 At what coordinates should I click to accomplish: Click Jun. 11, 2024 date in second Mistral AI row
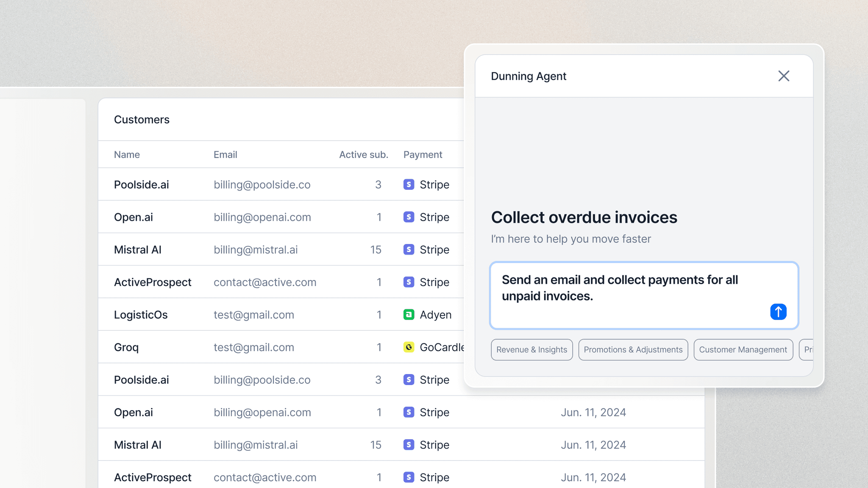click(593, 445)
